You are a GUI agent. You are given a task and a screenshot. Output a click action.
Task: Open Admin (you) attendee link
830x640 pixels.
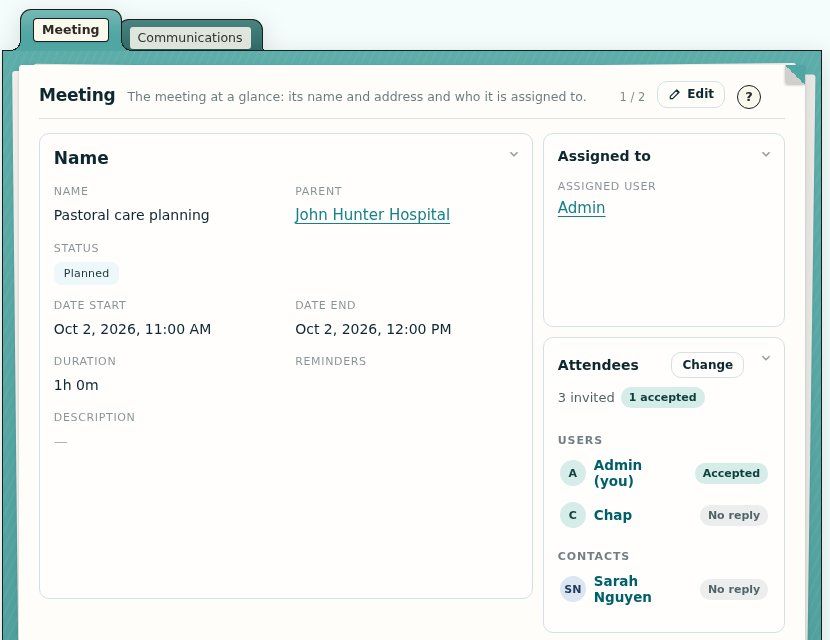coord(618,473)
